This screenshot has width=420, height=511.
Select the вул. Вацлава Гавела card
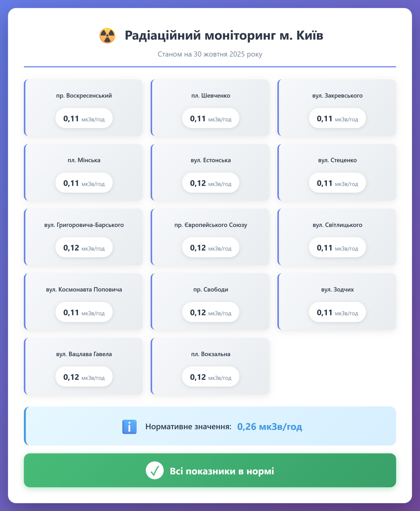[x=83, y=366]
